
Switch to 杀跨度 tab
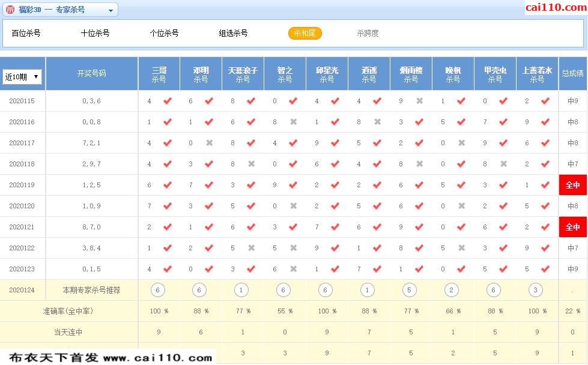click(x=368, y=34)
